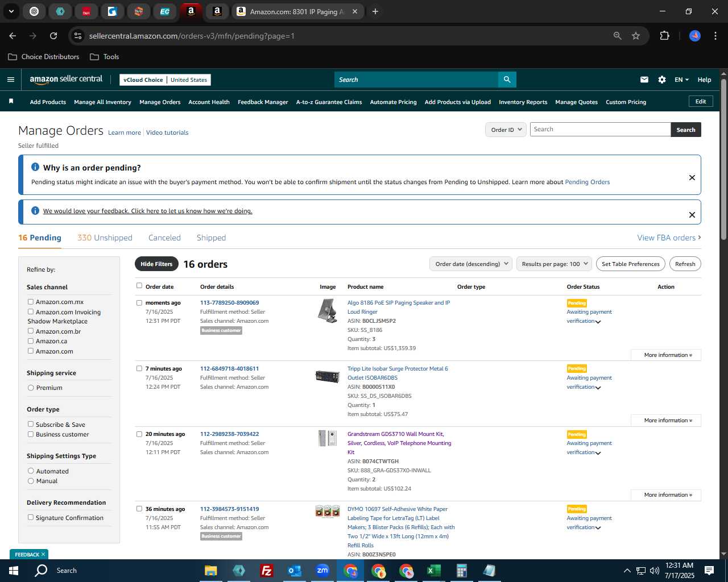Click Set Table Preferences button
The width and height of the screenshot is (728, 582).
[x=631, y=264]
